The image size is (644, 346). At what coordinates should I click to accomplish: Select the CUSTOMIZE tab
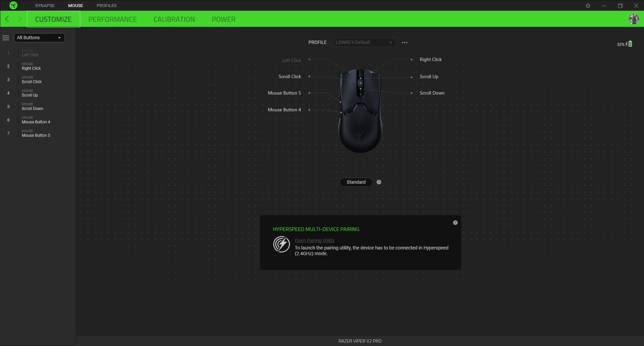(x=53, y=19)
